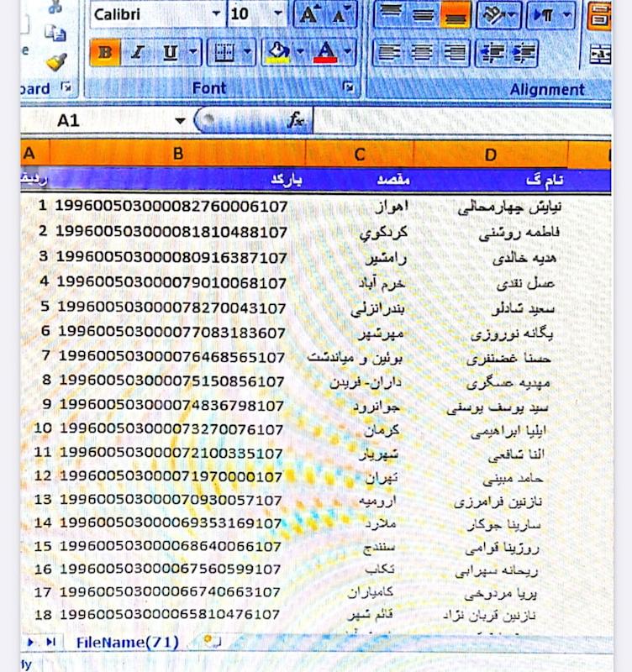Click the Increase Indent icon
The height and width of the screenshot is (672, 632).
[x=523, y=53]
